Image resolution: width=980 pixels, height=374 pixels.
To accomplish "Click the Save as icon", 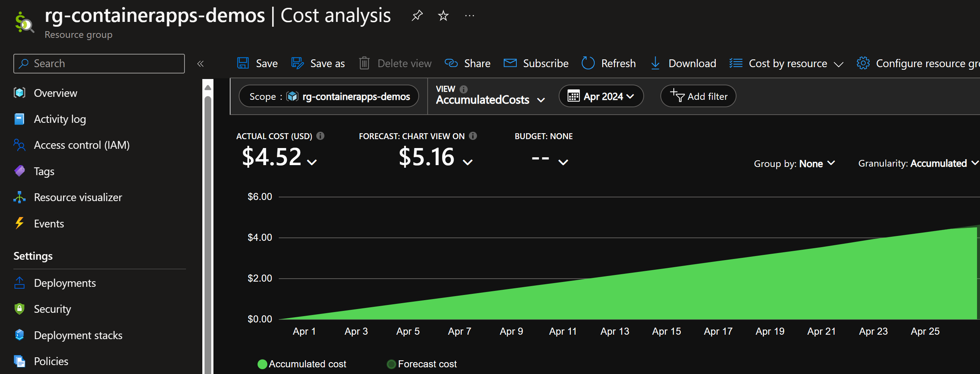I will (x=297, y=63).
